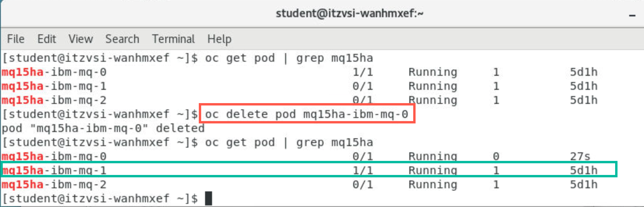Click mq15ha-ibm-mq-1 in the first listing
This screenshot has width=644, height=207.
[54, 86]
